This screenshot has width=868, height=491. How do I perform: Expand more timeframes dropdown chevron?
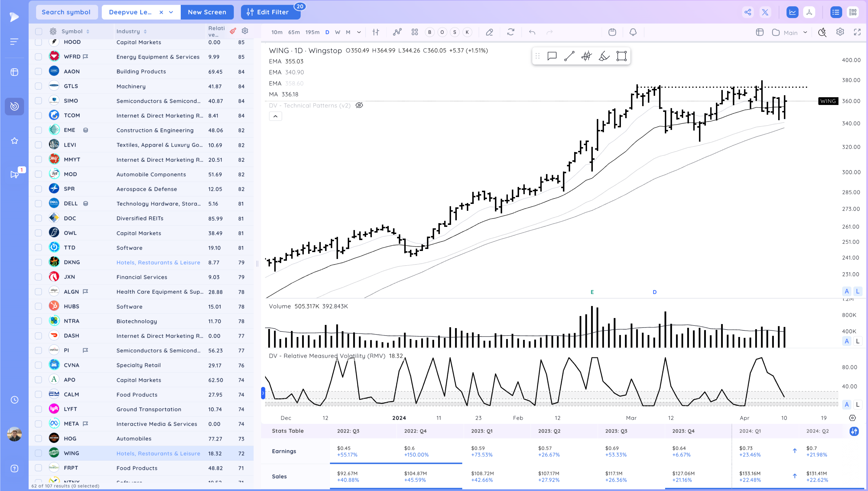click(359, 32)
